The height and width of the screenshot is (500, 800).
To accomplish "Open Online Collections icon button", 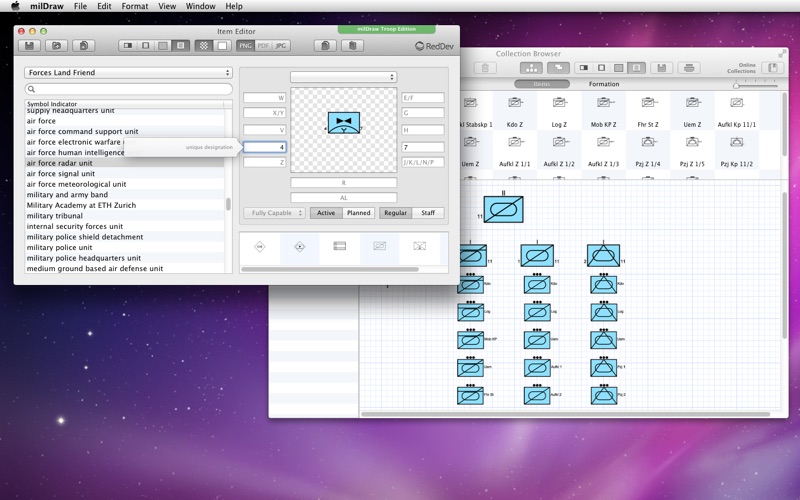I will click(x=772, y=68).
